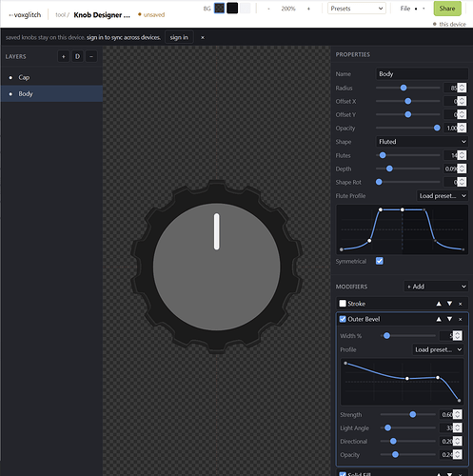The width and height of the screenshot is (473, 476).
Task: Remove the Outer Bevel modifier
Action: 461,319
